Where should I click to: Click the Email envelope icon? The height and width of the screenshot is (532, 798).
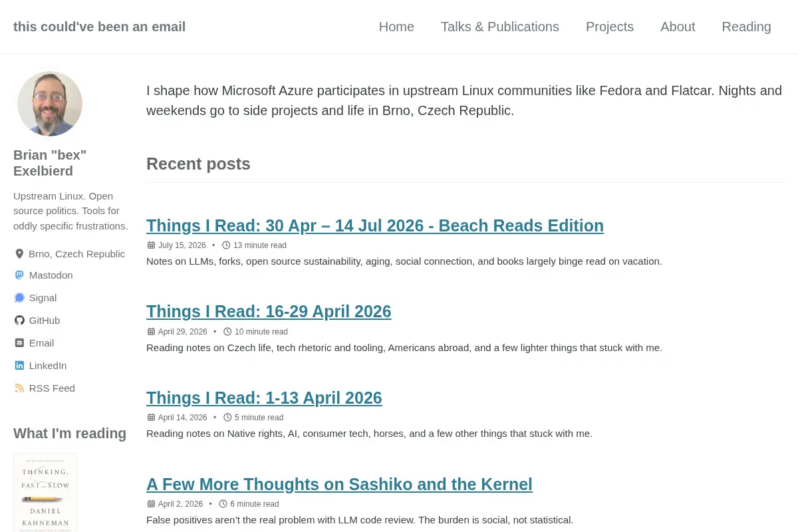click(x=19, y=343)
